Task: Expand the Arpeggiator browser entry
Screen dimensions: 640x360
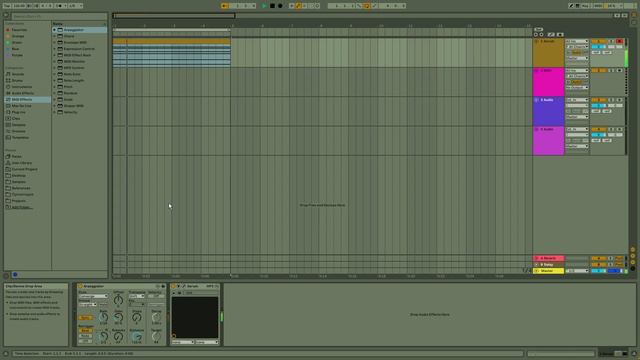Action: click(x=54, y=30)
